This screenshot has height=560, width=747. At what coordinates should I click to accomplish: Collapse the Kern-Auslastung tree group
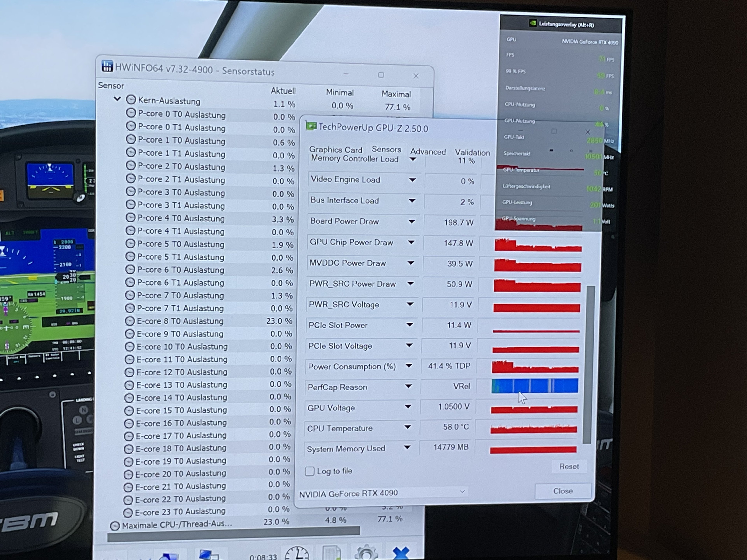117,99
